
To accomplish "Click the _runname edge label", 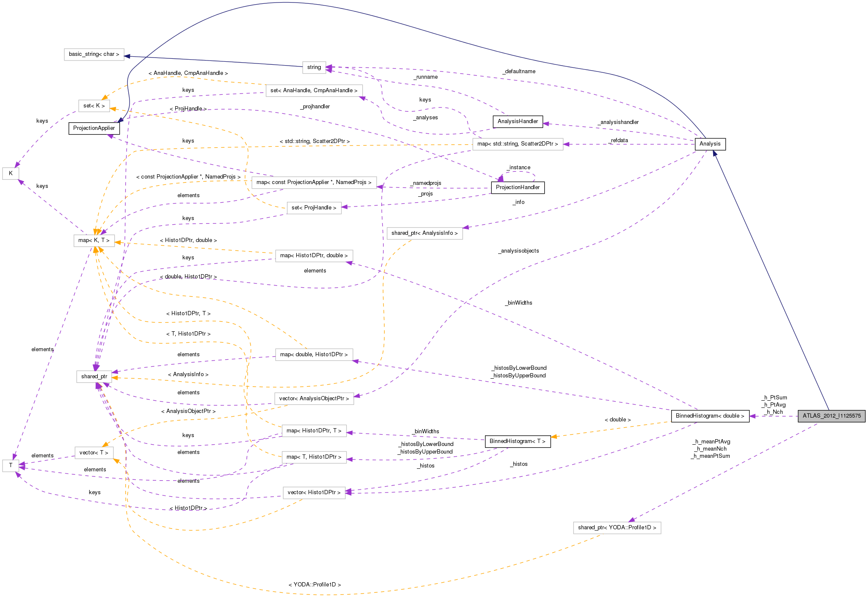I will [x=425, y=77].
